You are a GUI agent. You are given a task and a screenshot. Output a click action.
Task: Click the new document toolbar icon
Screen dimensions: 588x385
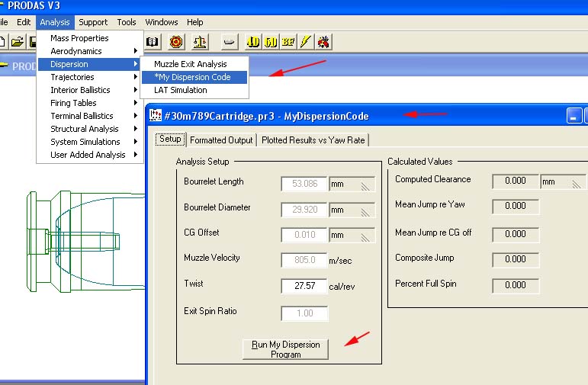point(2,42)
